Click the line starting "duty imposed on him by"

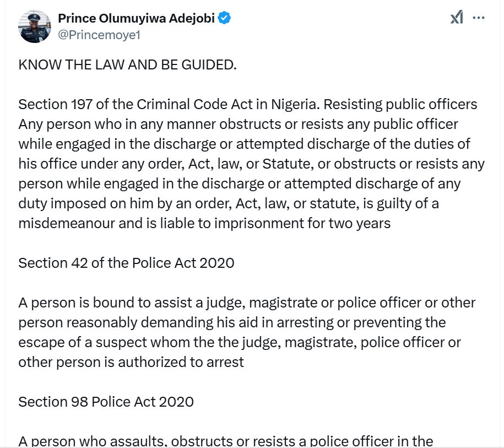click(x=229, y=203)
